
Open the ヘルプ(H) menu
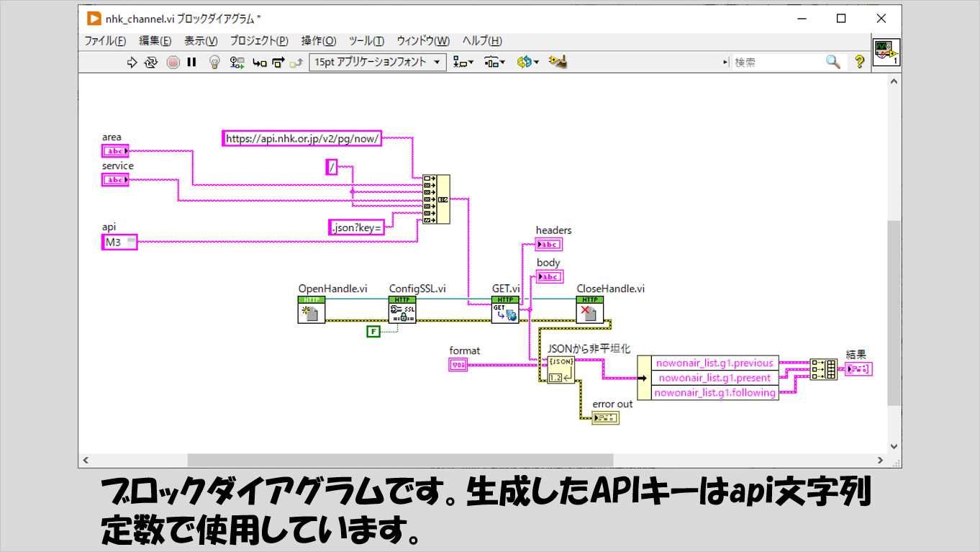pos(482,41)
